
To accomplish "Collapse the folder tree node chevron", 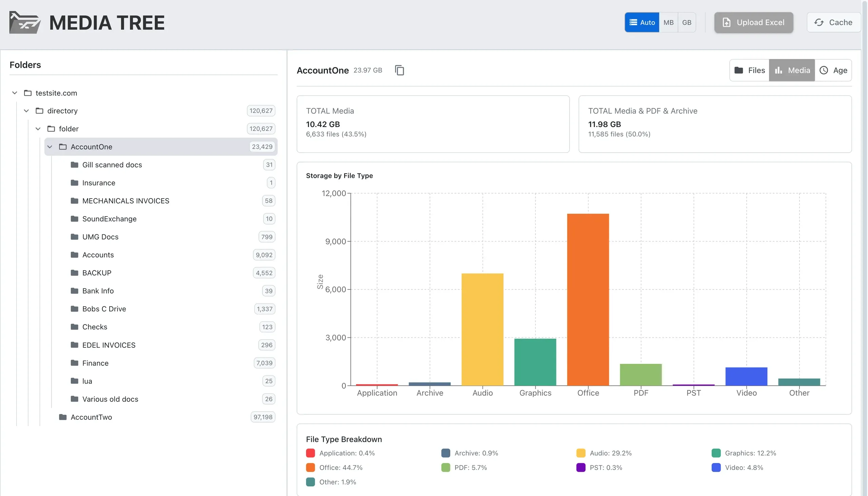I will point(38,129).
